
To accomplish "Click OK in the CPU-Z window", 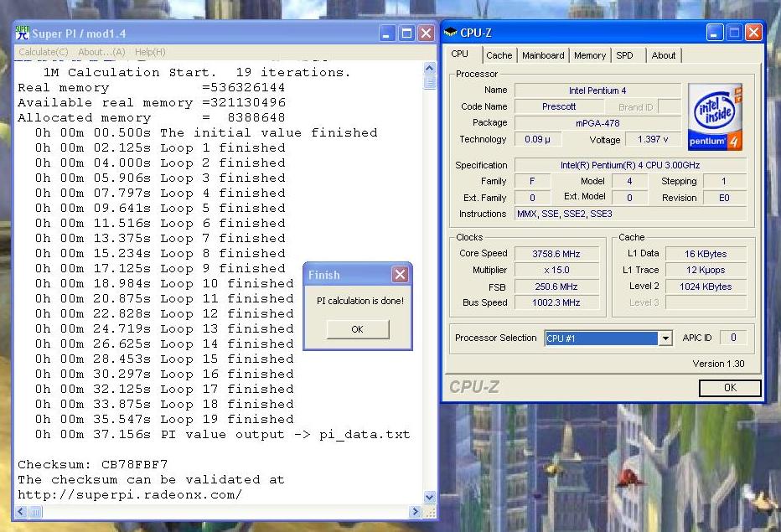I will (730, 388).
